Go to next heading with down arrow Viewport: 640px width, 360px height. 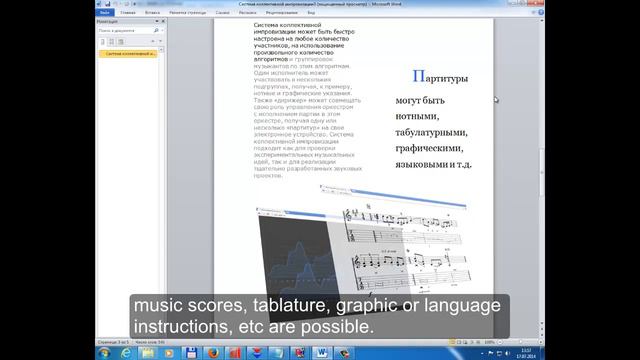(160, 41)
